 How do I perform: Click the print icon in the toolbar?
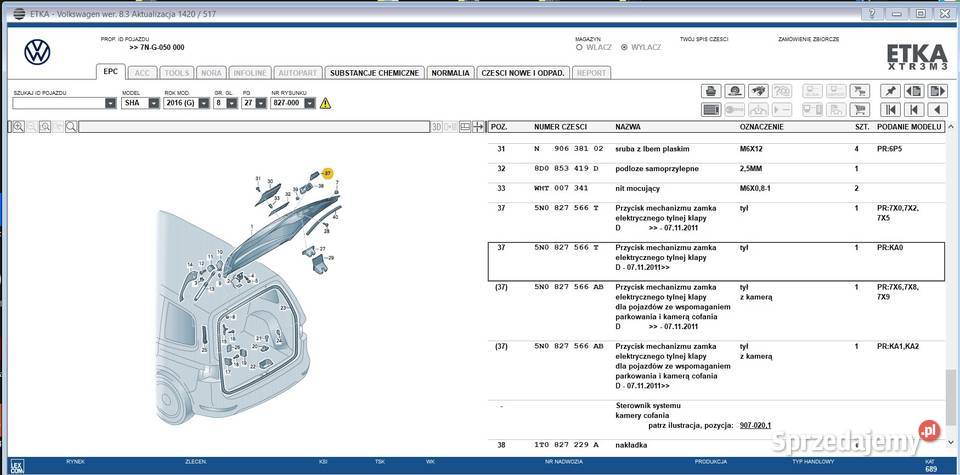click(711, 91)
